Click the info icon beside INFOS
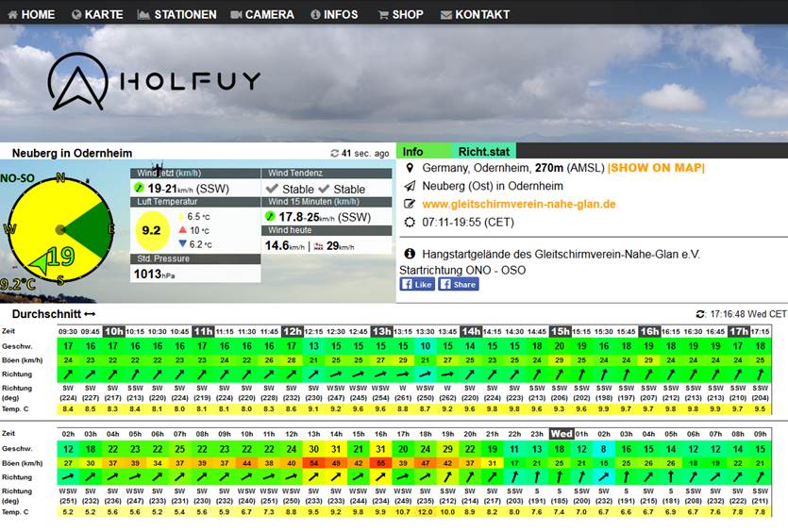The image size is (788, 532). (x=315, y=14)
